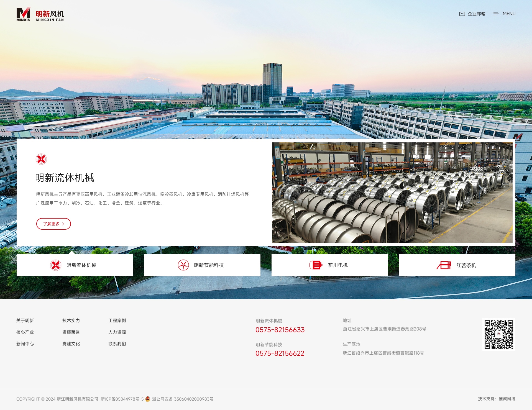
Task: Click the 明新流体机械 label above the first phone number
Action: point(269,321)
